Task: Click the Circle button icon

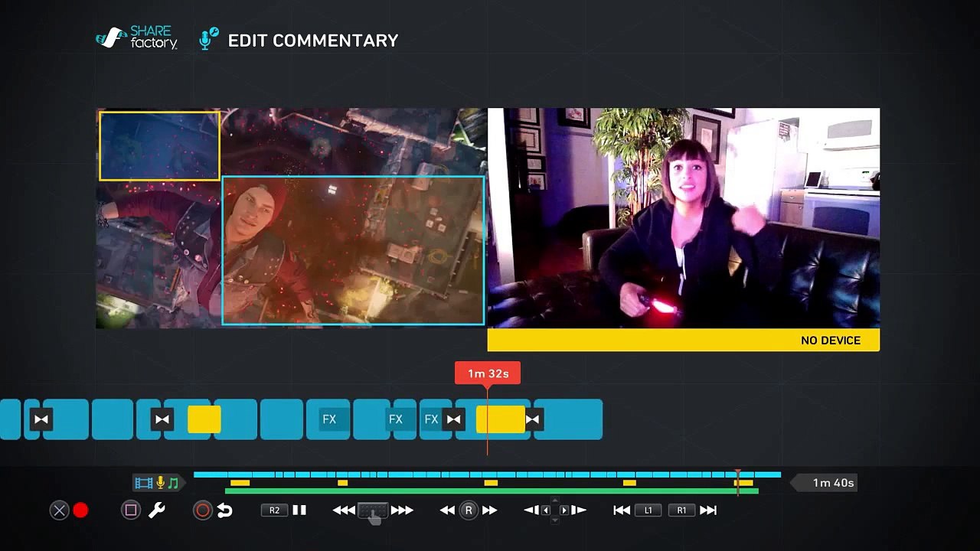Action: coord(202,510)
